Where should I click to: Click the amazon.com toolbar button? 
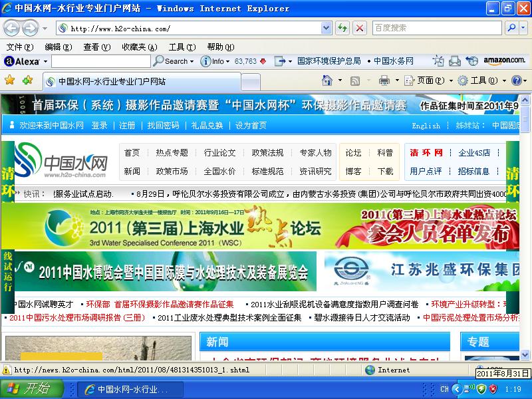pyautogui.click(x=504, y=61)
